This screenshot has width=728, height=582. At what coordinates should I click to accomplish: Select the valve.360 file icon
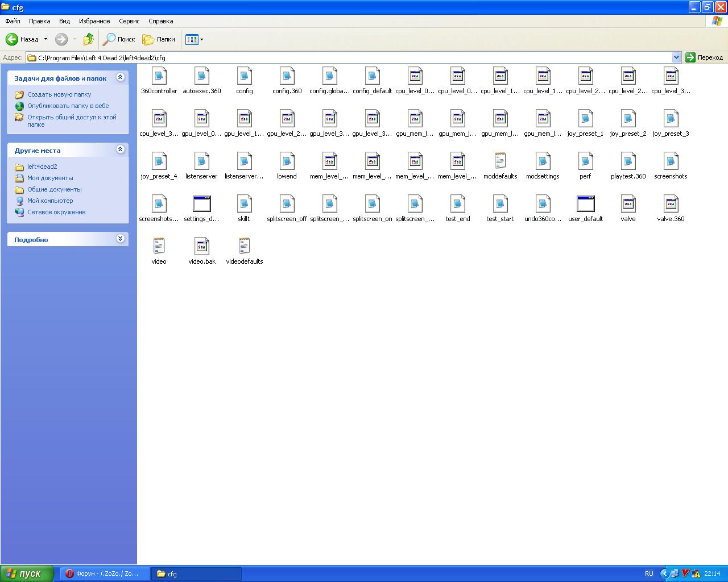tap(671, 204)
